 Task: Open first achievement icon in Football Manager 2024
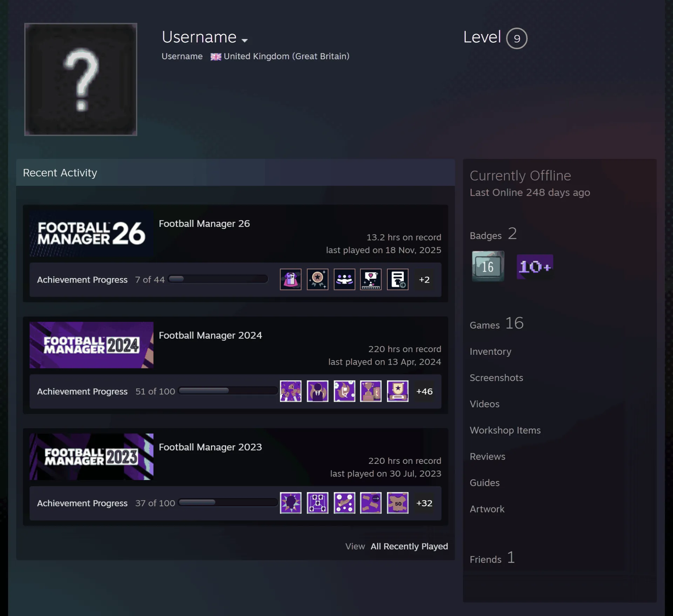click(x=291, y=391)
